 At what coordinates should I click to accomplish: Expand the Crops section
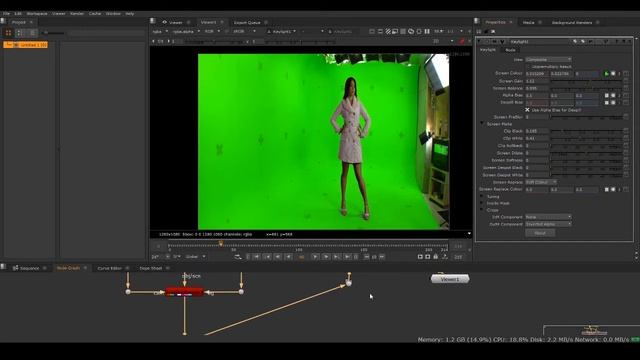(482, 210)
